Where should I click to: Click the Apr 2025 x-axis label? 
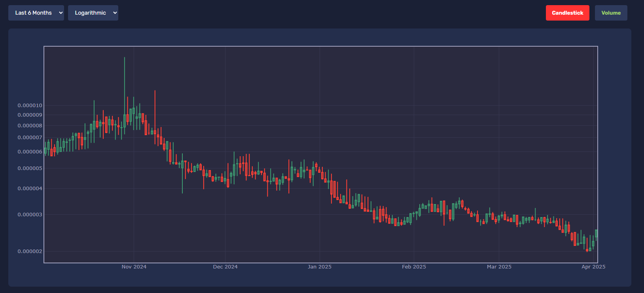pos(593,267)
